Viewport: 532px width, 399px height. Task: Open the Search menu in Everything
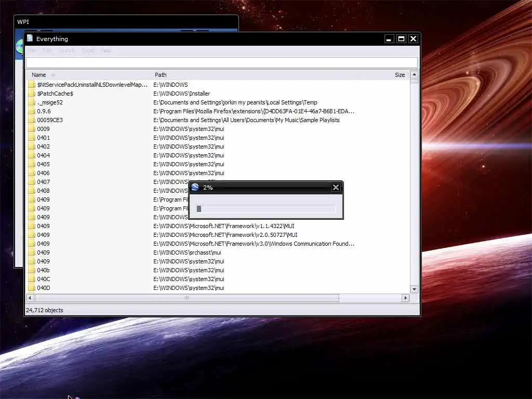click(x=66, y=50)
